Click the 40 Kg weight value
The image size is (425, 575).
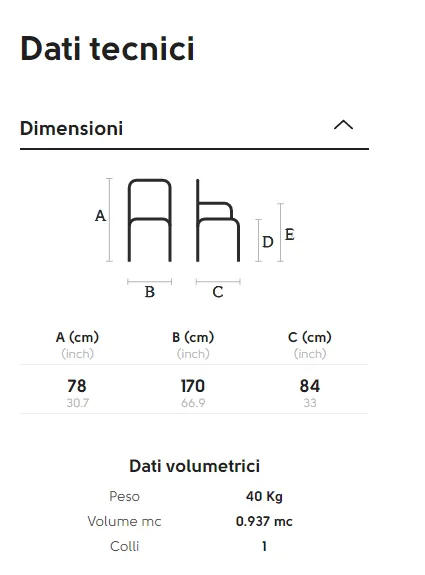click(x=264, y=497)
